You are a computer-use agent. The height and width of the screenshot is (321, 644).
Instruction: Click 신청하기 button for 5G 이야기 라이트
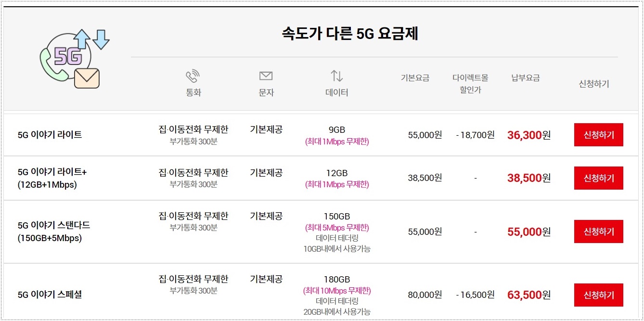pyautogui.click(x=598, y=135)
